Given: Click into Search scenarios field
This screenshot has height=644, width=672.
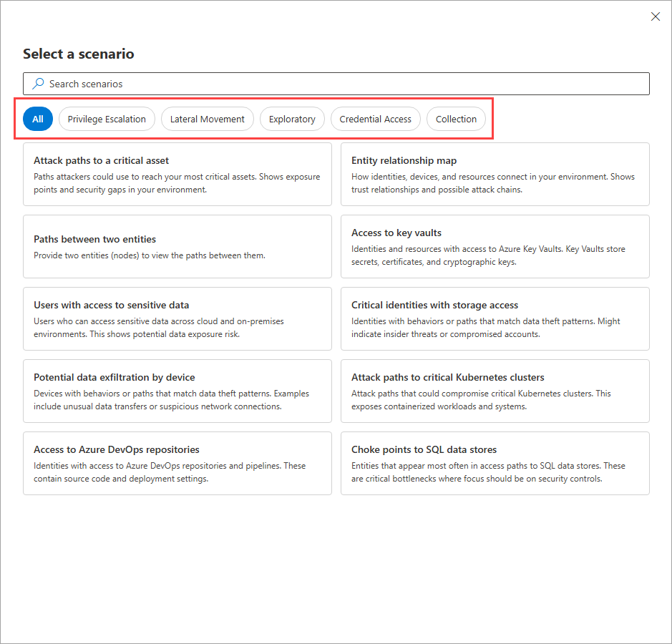Looking at the screenshot, I should pos(336,84).
